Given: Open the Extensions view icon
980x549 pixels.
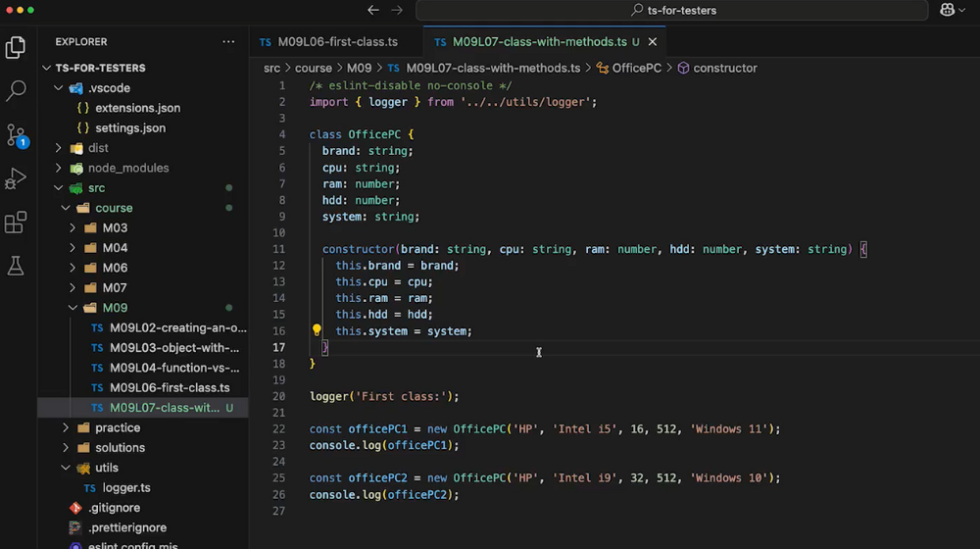Looking at the screenshot, I should tap(16, 222).
